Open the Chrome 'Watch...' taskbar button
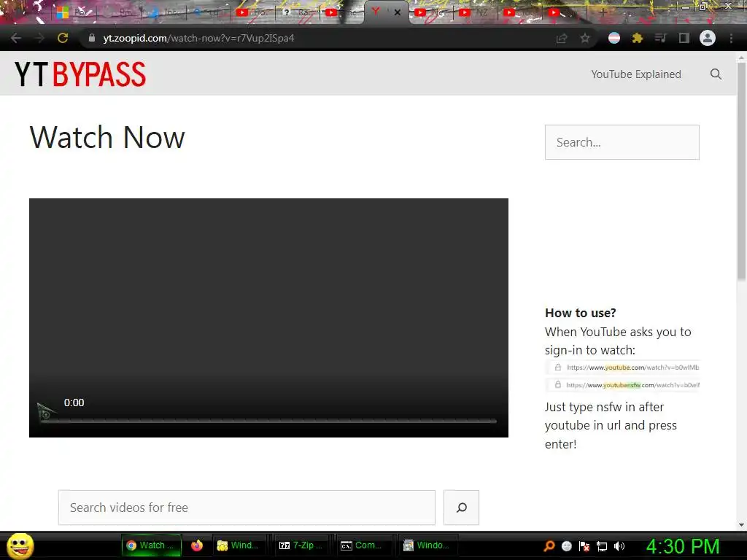The height and width of the screenshot is (560, 747). 152,545
